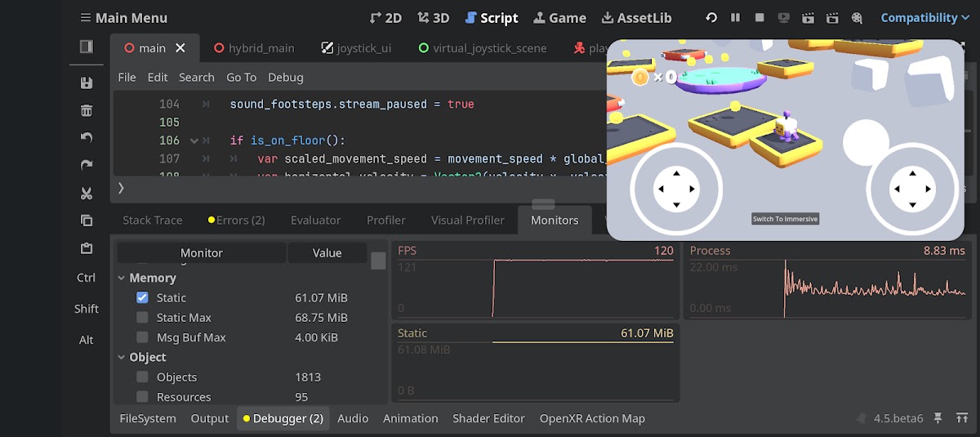Click the paste clipboard icon

(x=87, y=248)
